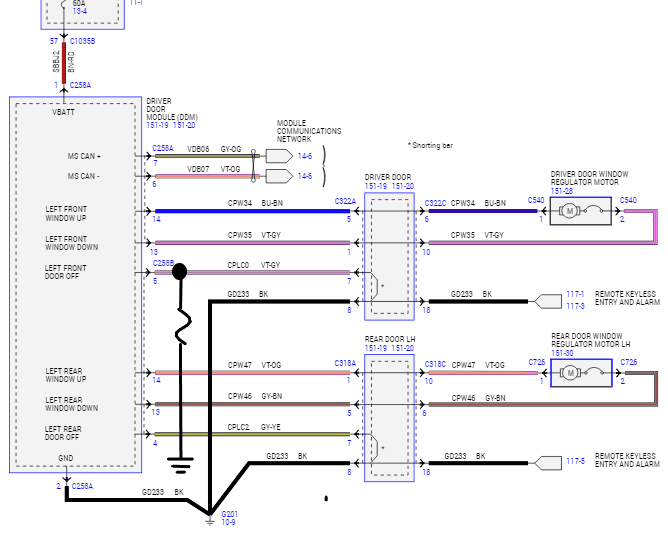Viewport: 668px width, 538px height.
Task: Click the GND pin label in the DDM
Action: pyautogui.click(x=66, y=458)
